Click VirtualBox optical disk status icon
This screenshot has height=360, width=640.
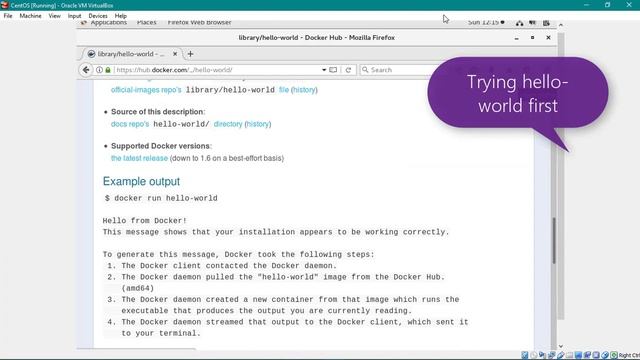pos(533,355)
